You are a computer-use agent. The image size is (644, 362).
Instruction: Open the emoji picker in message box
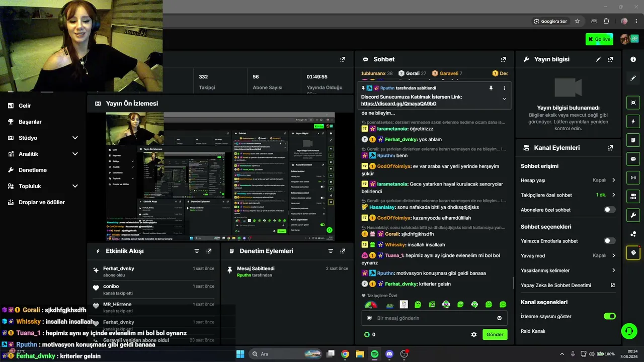[499, 318]
